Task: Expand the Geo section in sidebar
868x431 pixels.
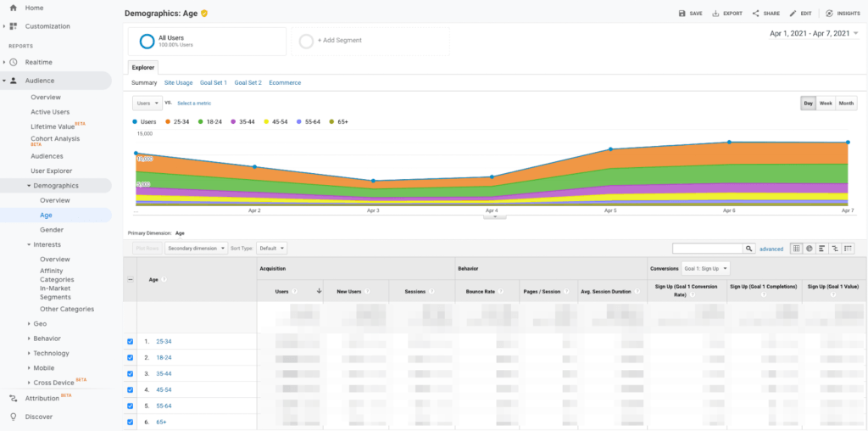Action: (40, 323)
